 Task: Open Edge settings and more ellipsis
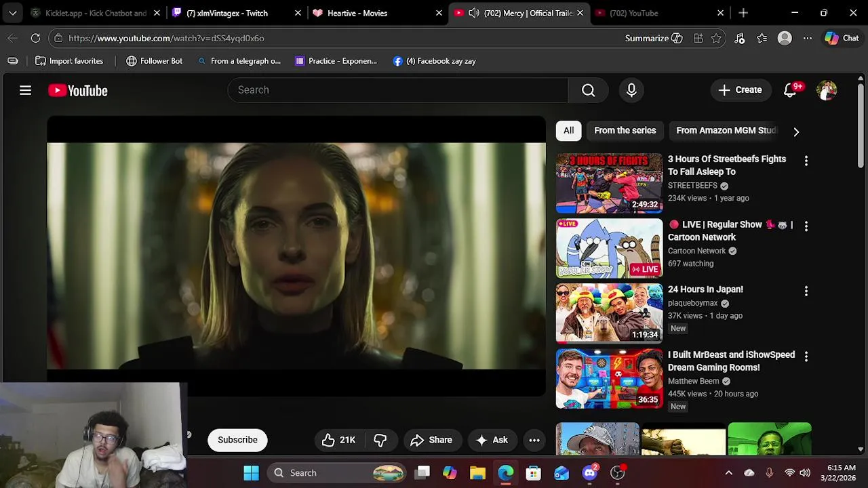807,38
